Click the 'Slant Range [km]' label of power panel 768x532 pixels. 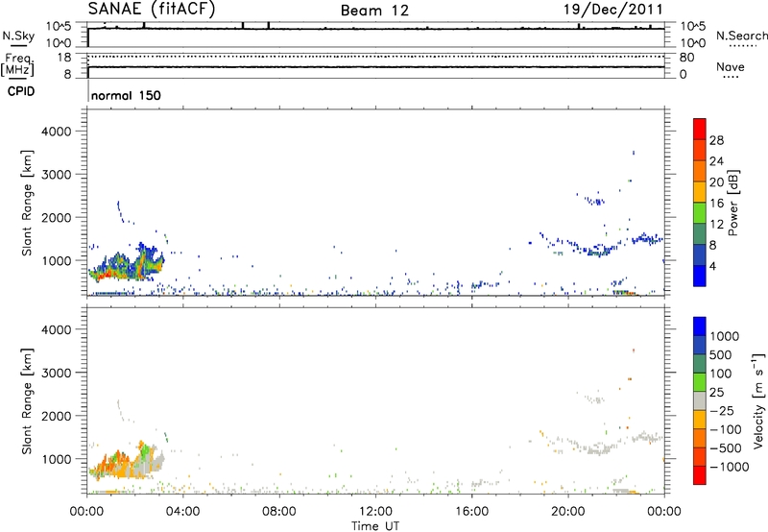pos(27,203)
